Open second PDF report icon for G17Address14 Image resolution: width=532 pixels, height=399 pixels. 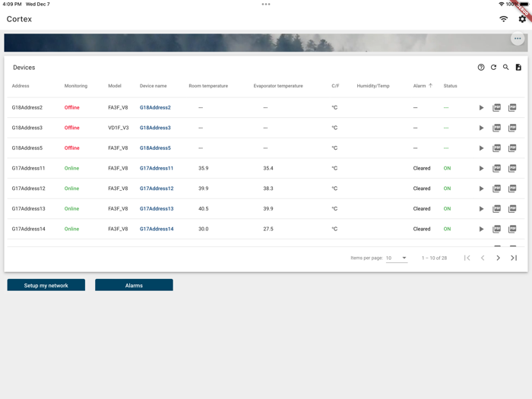pos(512,229)
